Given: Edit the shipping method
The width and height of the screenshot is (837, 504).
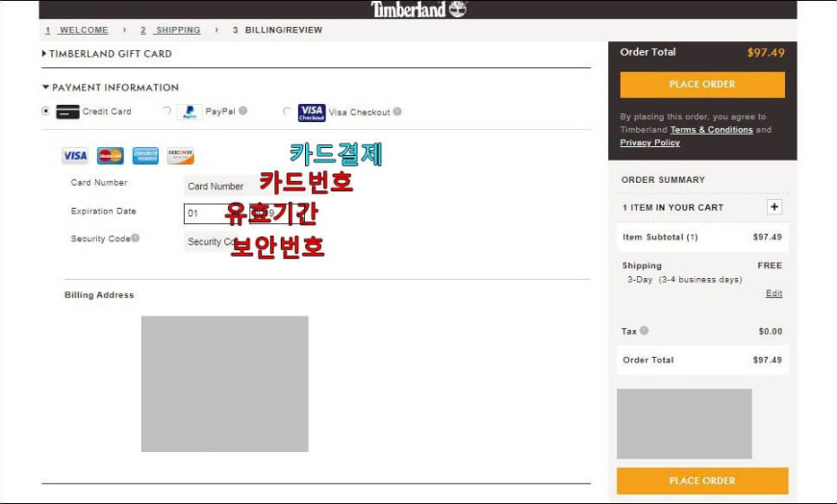Looking at the screenshot, I should (774, 293).
